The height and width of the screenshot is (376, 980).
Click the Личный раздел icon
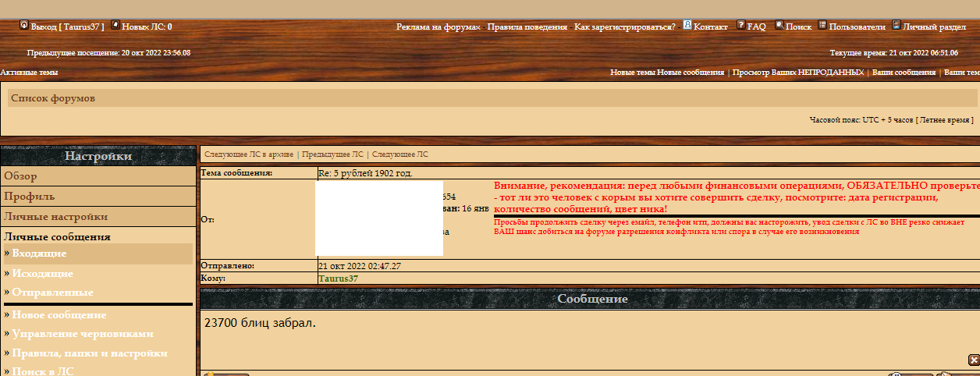click(x=897, y=25)
